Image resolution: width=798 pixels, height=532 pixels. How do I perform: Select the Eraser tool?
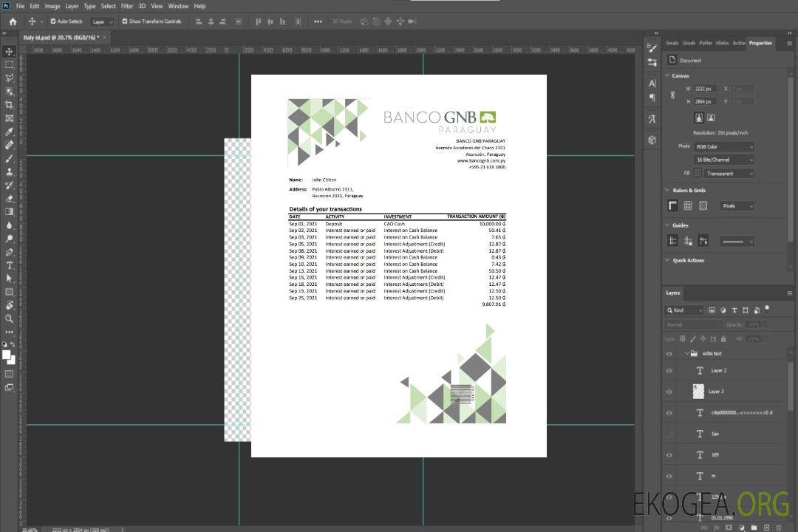click(9, 199)
